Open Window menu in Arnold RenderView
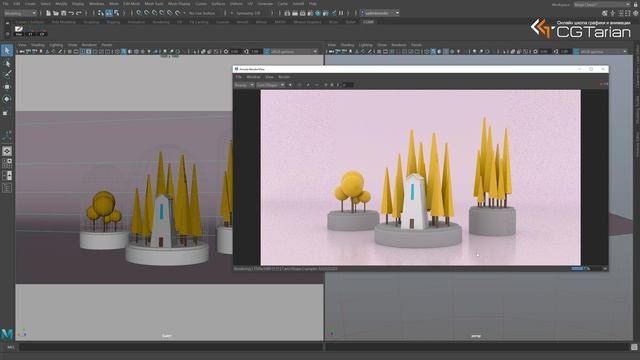 click(253, 77)
